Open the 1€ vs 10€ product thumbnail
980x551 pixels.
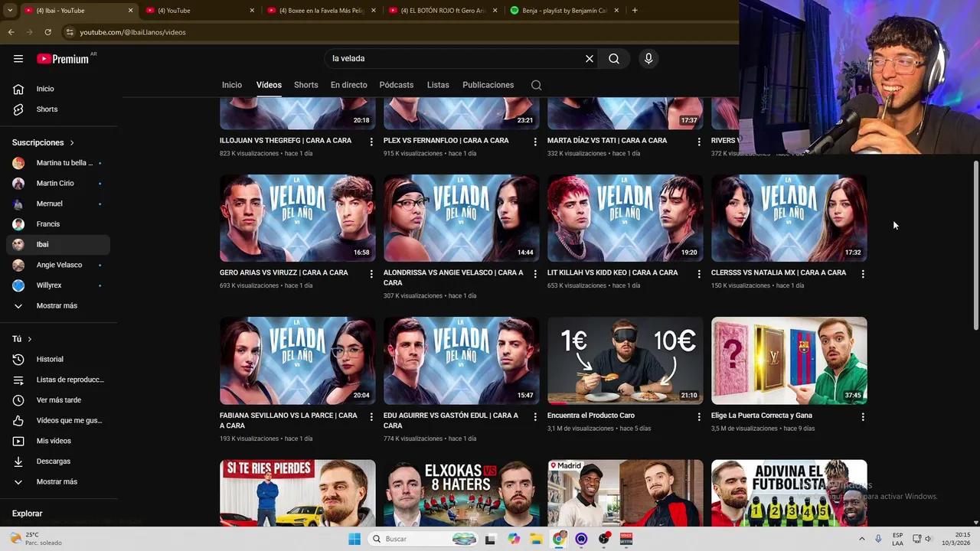[626, 360]
